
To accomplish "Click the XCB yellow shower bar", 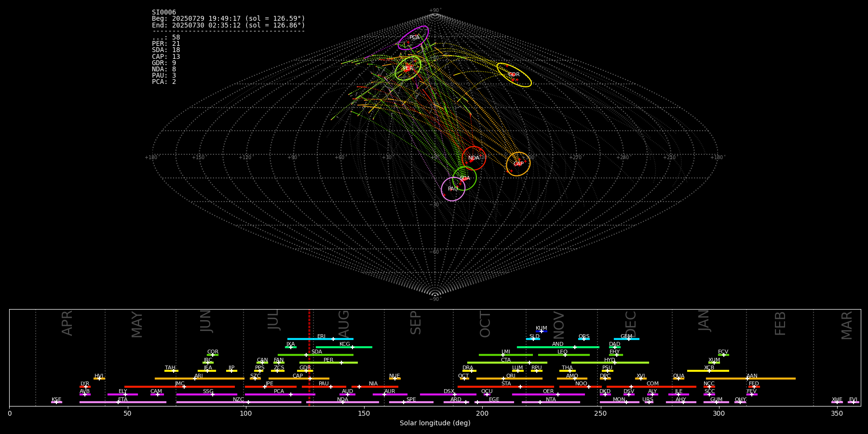I will [x=708, y=371].
